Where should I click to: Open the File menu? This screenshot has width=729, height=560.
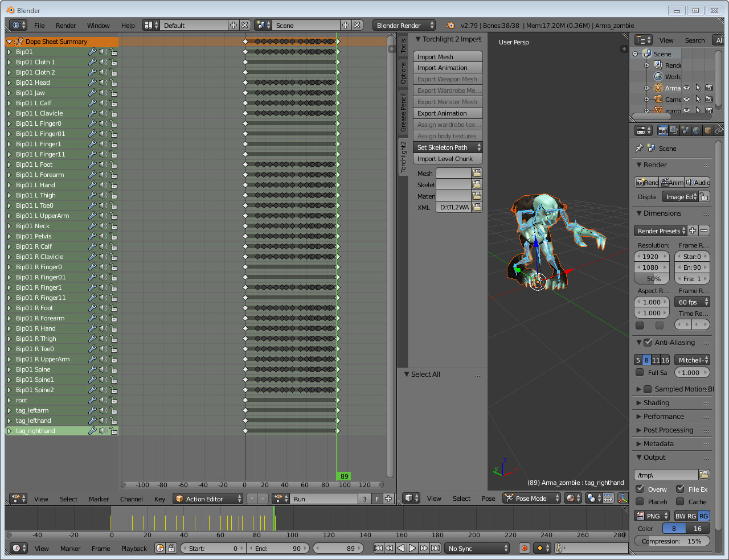tap(39, 26)
